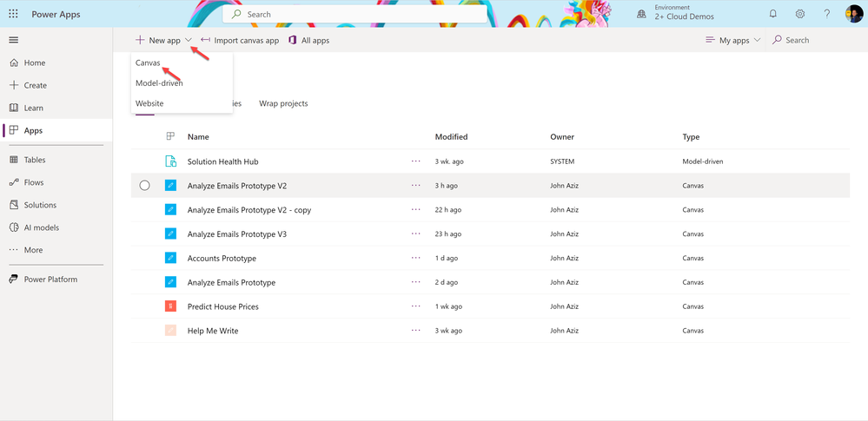
Task: Select the Analyze Emails Prototype V2 row circle
Action: pos(144,186)
